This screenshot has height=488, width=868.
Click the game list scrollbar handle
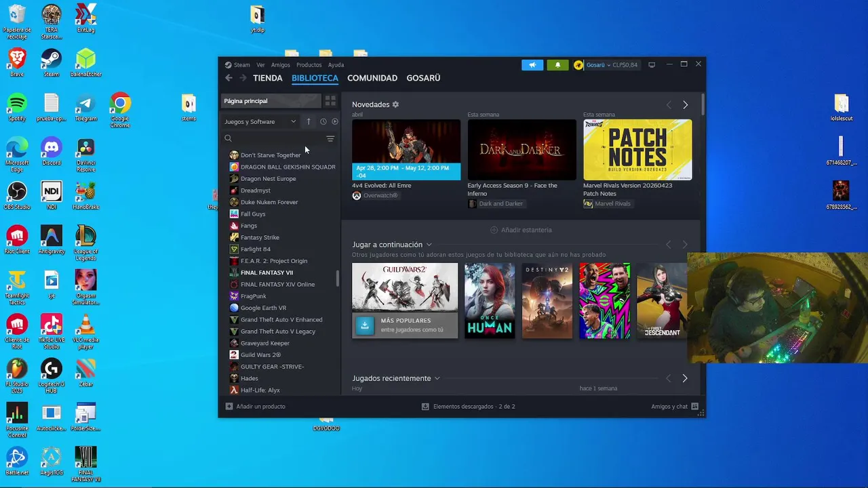tap(338, 279)
